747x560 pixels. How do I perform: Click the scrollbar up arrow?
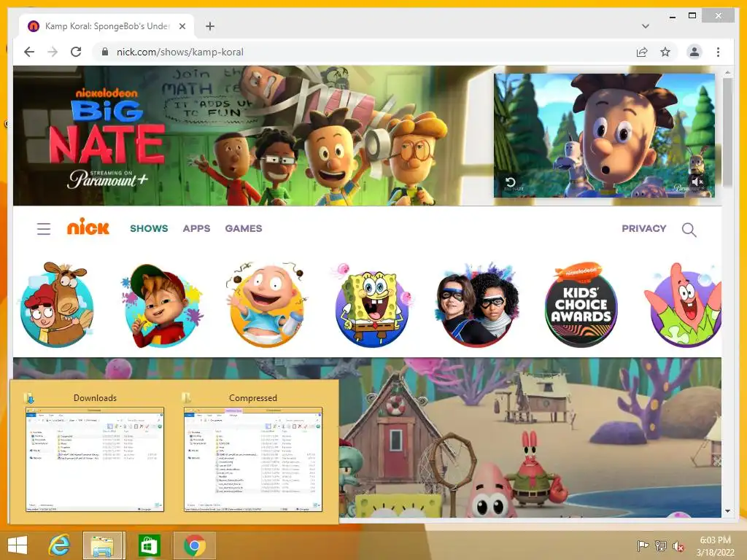point(727,72)
